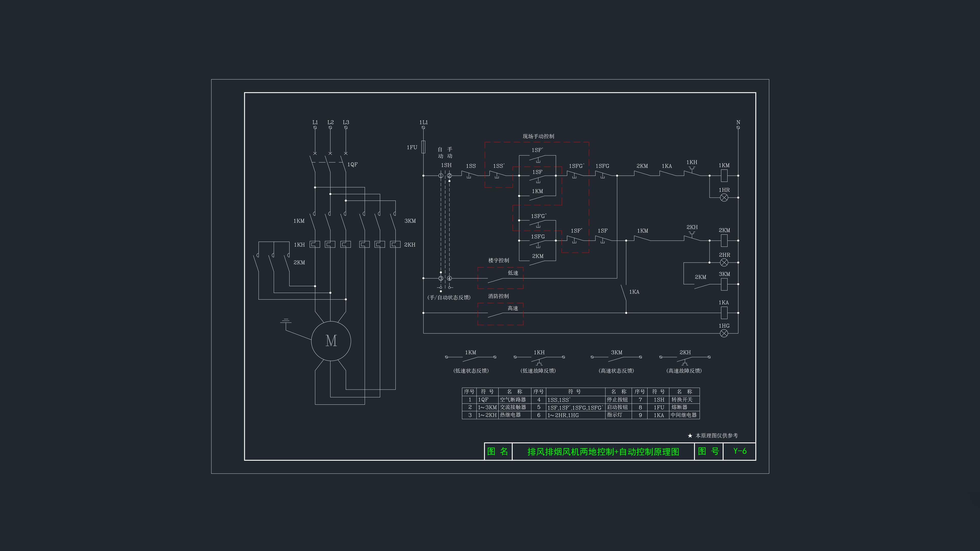
Task: Select the N neutral terminal label
Action: click(x=738, y=122)
